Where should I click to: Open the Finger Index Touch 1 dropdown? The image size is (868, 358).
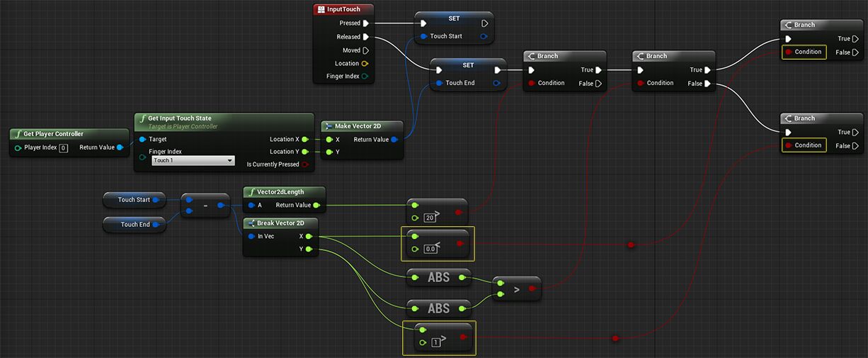coord(193,161)
